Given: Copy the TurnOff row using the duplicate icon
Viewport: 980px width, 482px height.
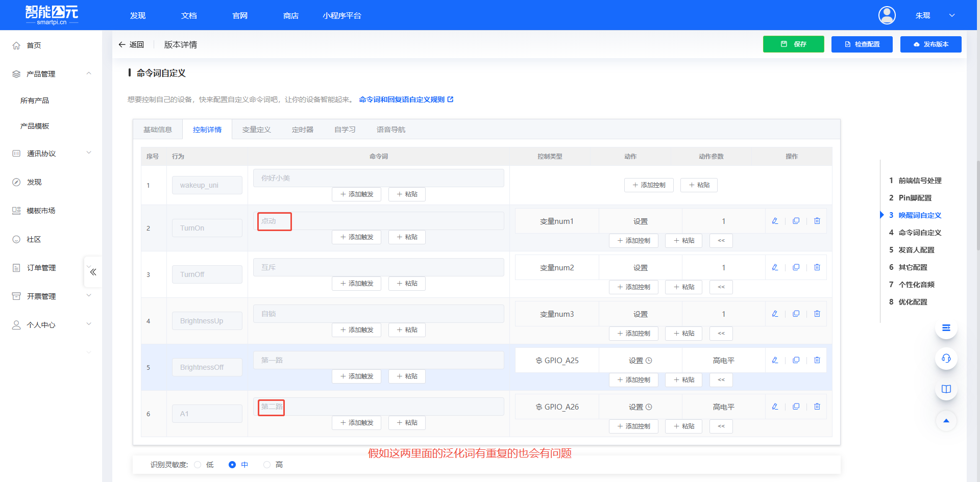Looking at the screenshot, I should click(x=796, y=267).
